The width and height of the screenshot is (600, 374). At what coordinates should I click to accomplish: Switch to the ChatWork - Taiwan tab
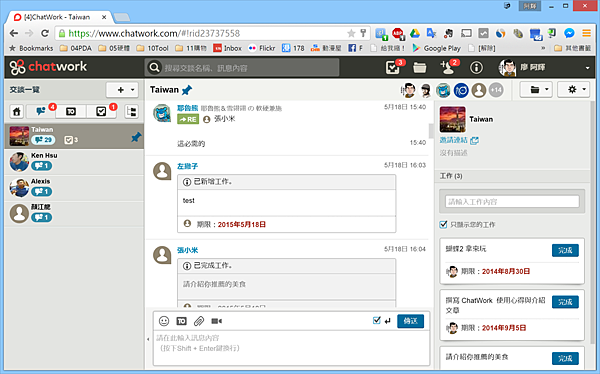57,17
